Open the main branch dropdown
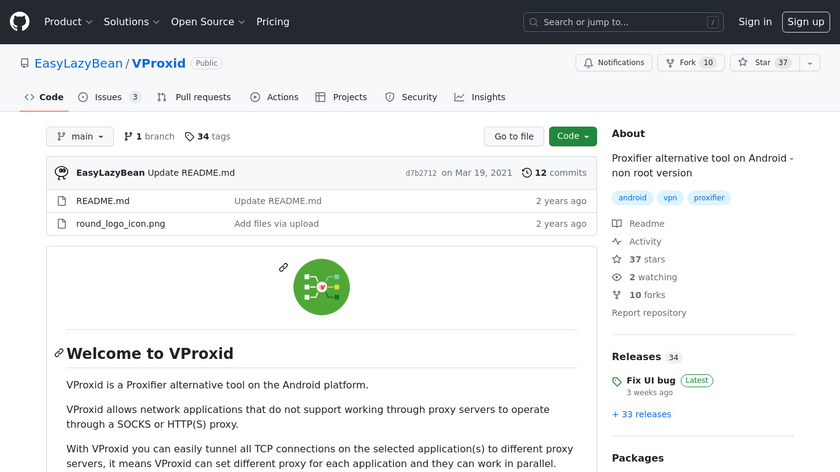This screenshot has width=840, height=472. (80, 137)
